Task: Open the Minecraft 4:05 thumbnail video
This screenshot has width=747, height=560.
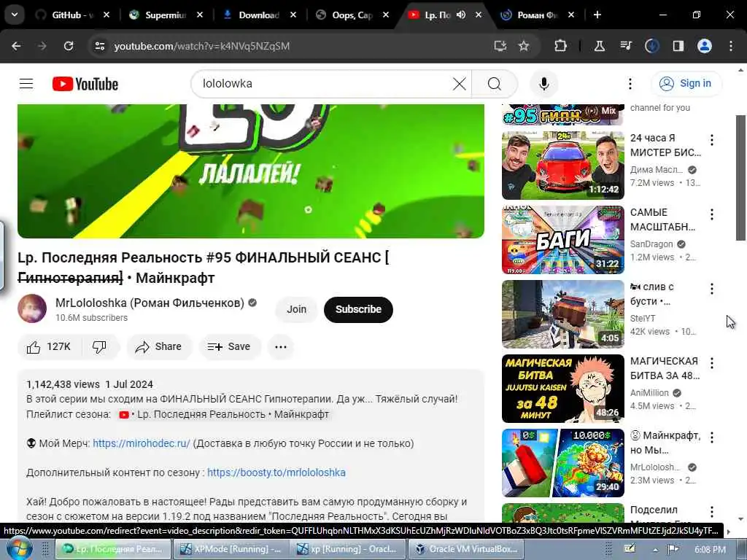Action: coord(562,314)
